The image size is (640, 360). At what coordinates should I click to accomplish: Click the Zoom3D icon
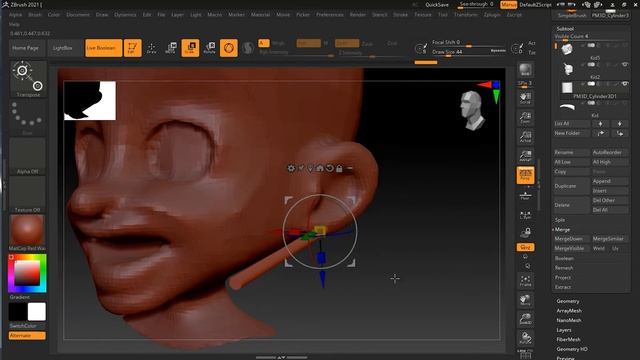pos(525,319)
